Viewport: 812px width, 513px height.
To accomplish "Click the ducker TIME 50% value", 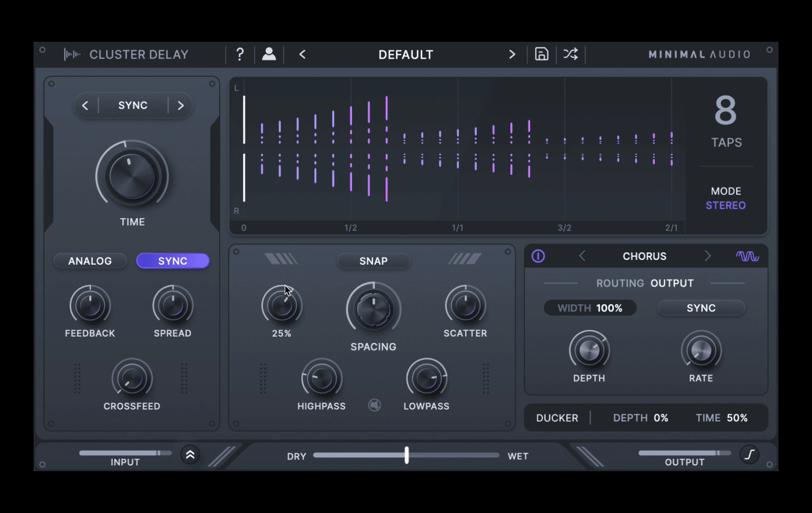I will point(737,418).
